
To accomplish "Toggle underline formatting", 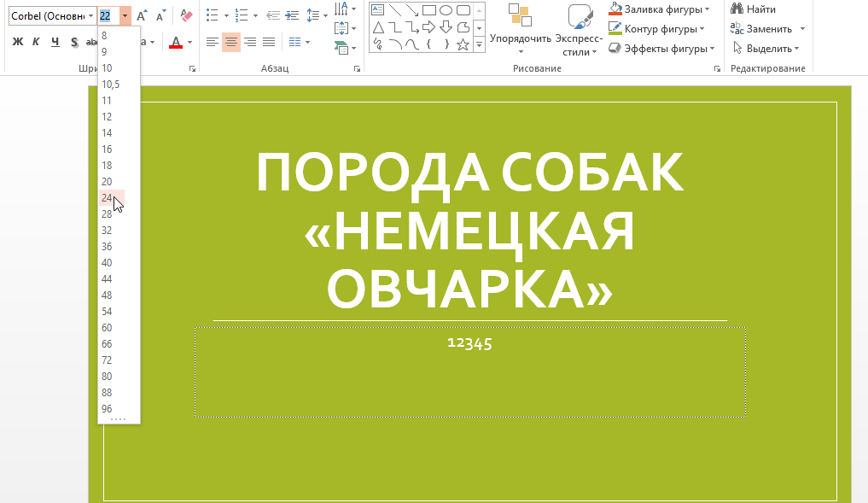I will point(54,40).
